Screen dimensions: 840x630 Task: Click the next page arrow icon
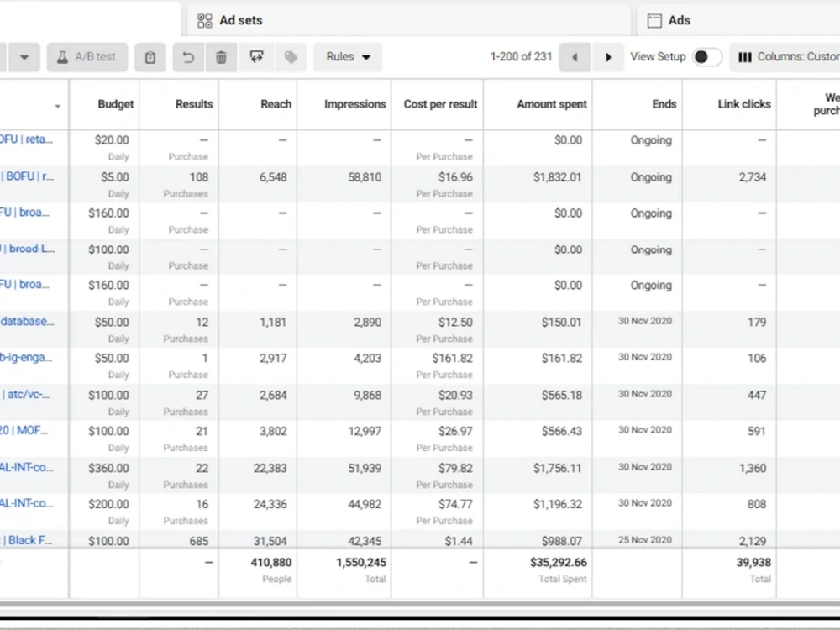pos(608,56)
